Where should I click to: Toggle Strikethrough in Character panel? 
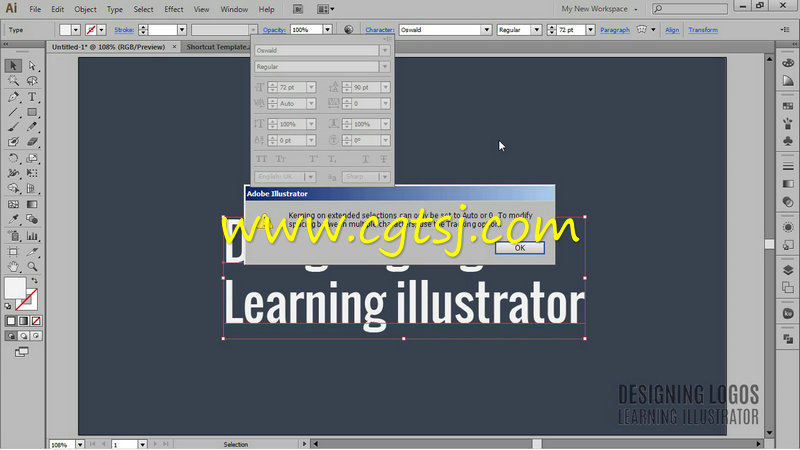(384, 159)
